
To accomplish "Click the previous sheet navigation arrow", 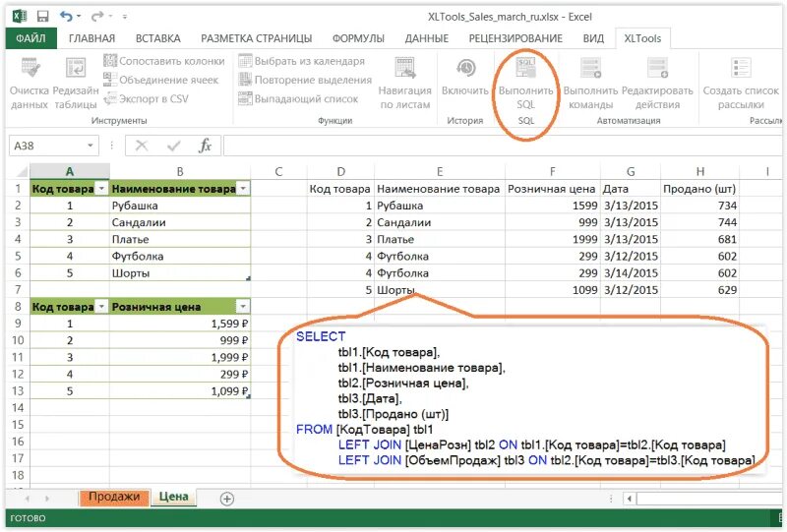I will [x=28, y=499].
